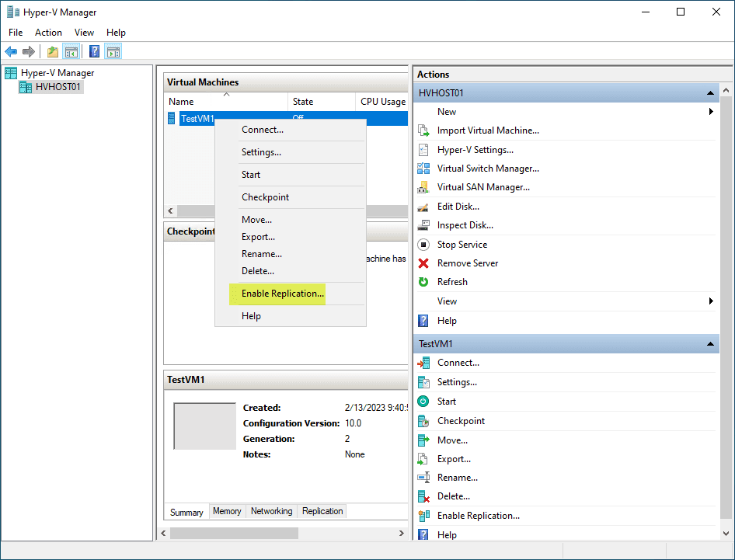The height and width of the screenshot is (560, 735).
Task: Click the Stop Service icon
Action: click(423, 245)
